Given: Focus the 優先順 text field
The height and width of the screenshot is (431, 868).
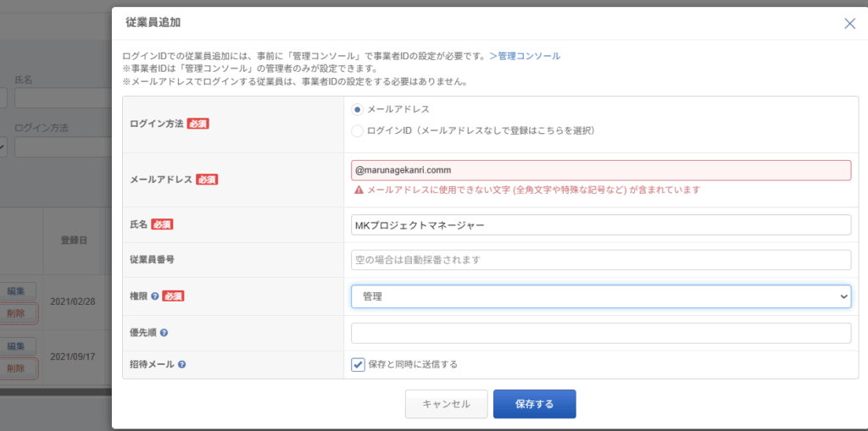Looking at the screenshot, I should [600, 333].
